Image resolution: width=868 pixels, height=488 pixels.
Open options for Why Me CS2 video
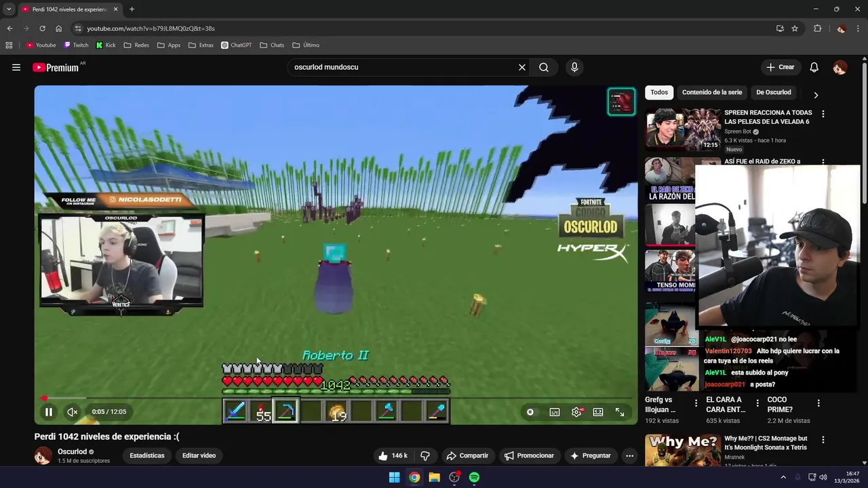pyautogui.click(x=823, y=440)
